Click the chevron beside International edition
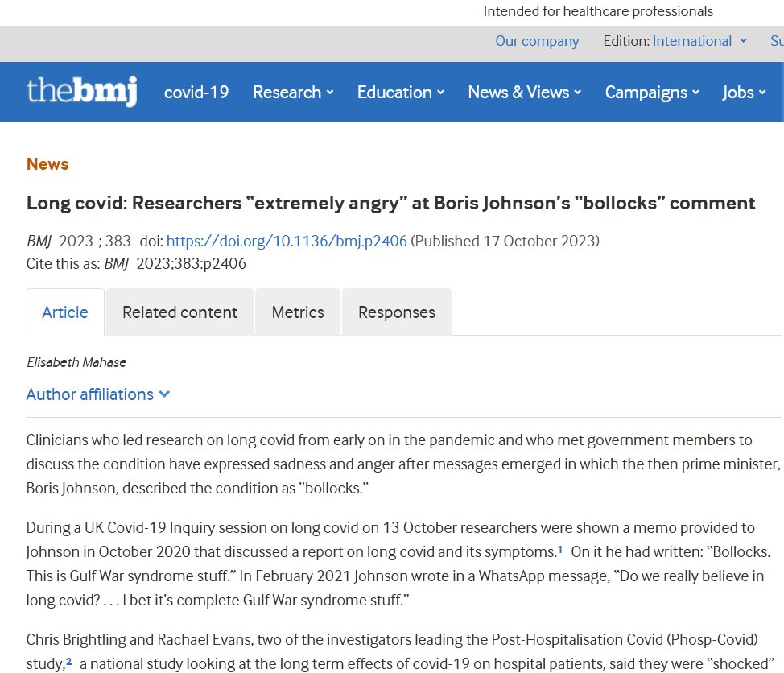Image resolution: width=784 pixels, height=673 pixels. coord(743,41)
